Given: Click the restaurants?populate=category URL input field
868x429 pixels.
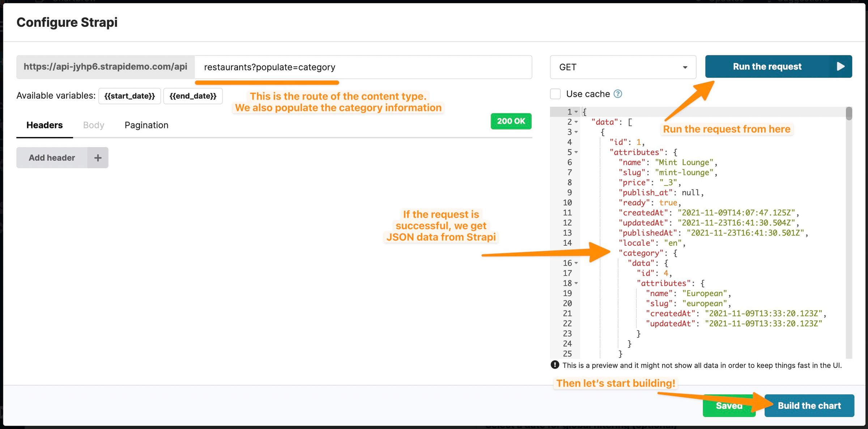Looking at the screenshot, I should pyautogui.click(x=362, y=67).
